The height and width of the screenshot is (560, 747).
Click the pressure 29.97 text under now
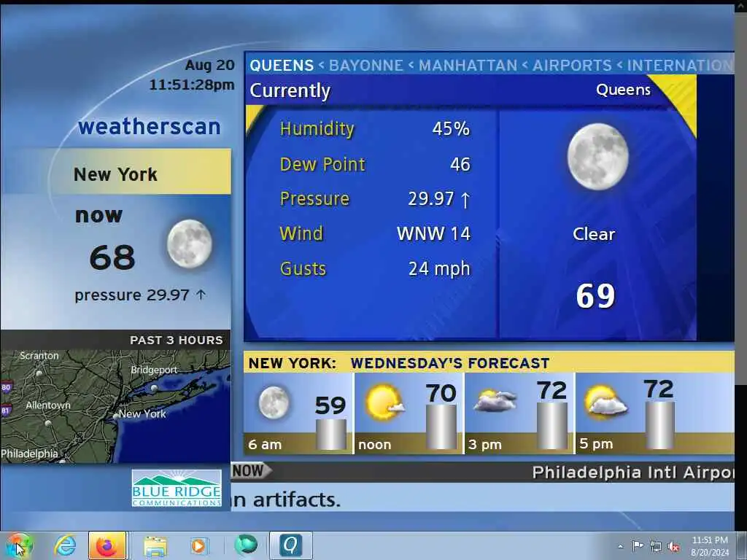coord(140,295)
